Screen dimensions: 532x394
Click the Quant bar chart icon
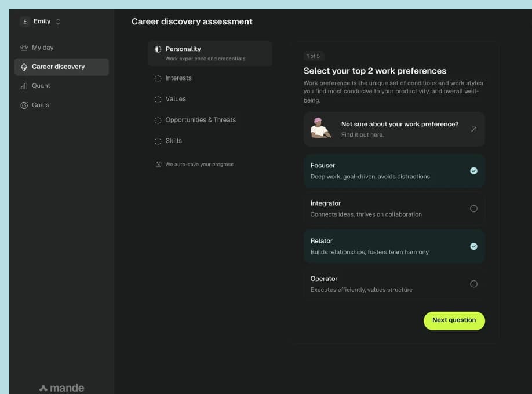tap(24, 86)
